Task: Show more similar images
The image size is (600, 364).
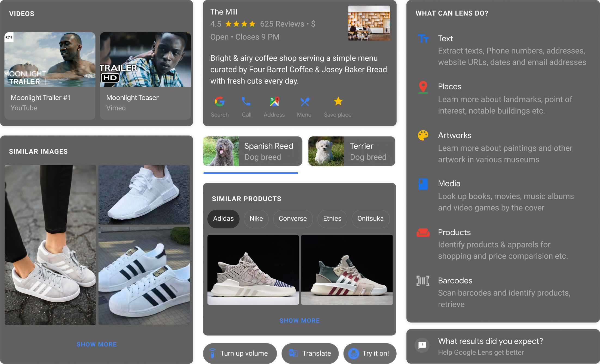Action: (x=97, y=344)
